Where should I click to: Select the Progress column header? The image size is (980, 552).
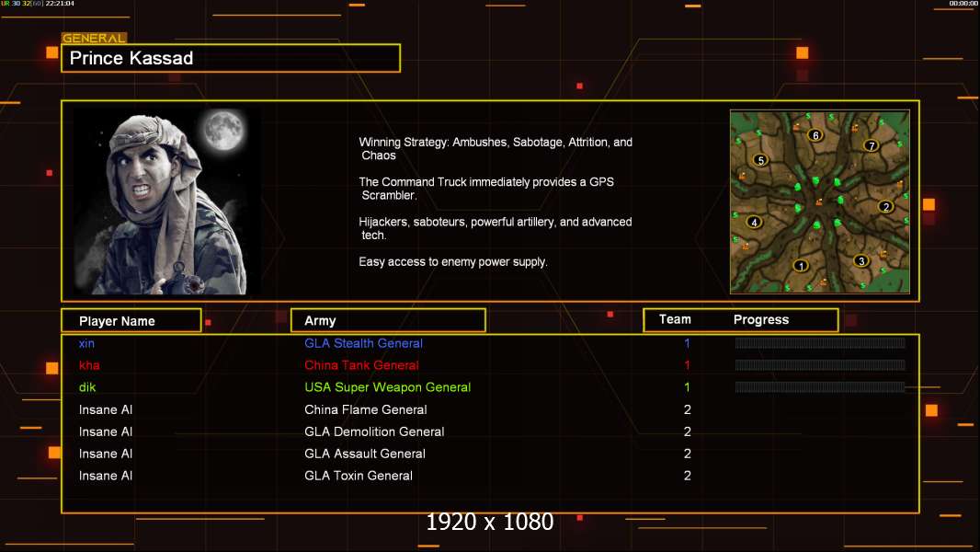click(760, 319)
